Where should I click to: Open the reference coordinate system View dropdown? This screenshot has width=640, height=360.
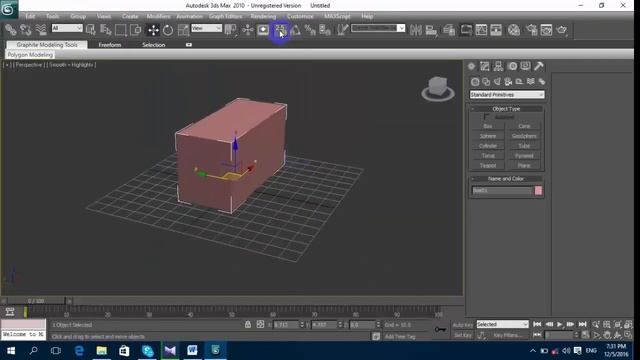(207, 28)
